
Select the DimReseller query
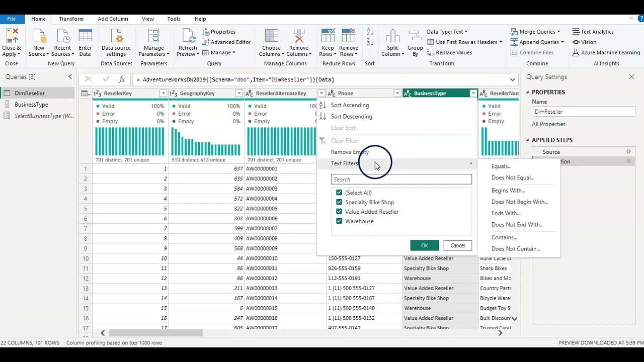(30, 94)
